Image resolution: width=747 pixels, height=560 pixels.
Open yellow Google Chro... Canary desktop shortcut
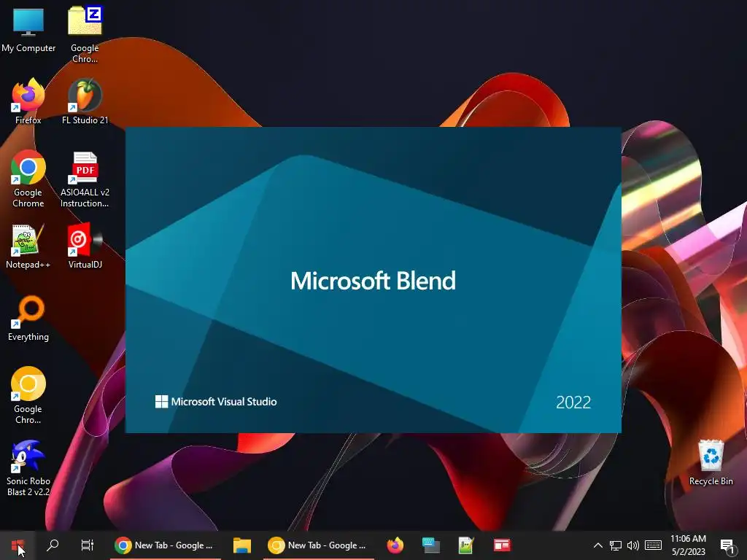(x=28, y=395)
